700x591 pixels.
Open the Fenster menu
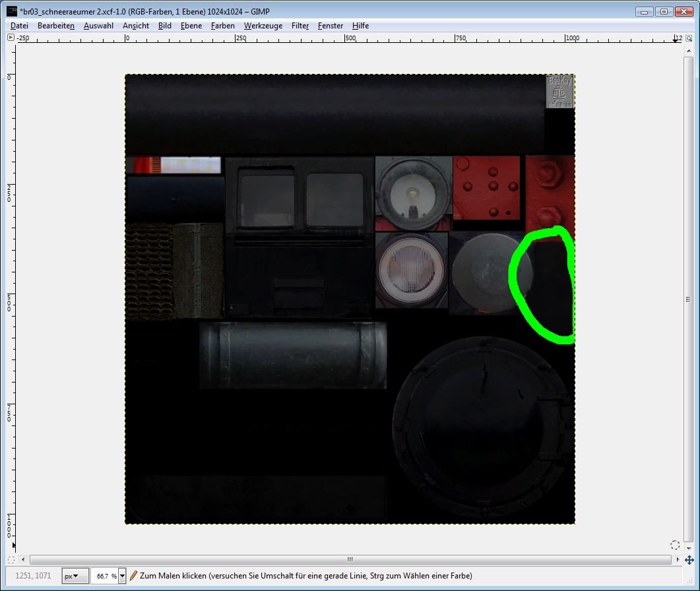(x=331, y=26)
